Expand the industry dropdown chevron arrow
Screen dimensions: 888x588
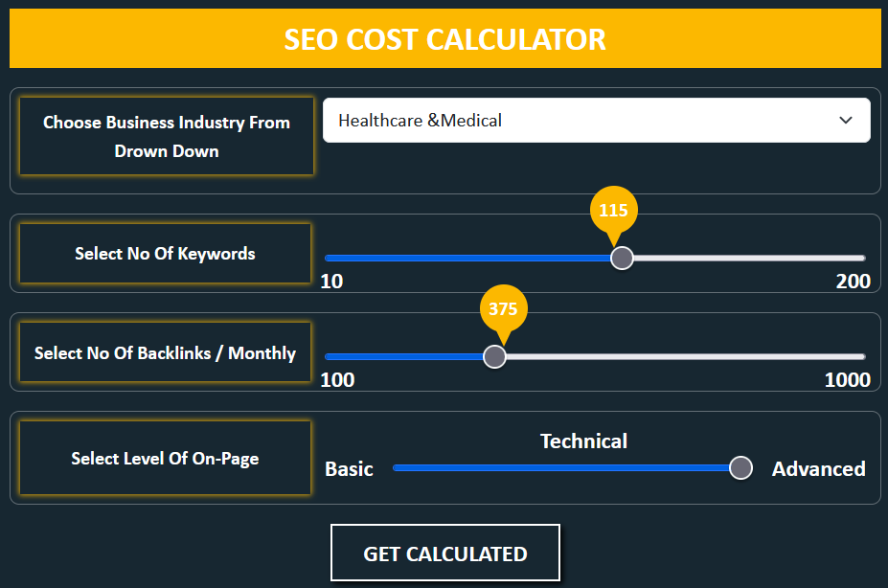[845, 121]
